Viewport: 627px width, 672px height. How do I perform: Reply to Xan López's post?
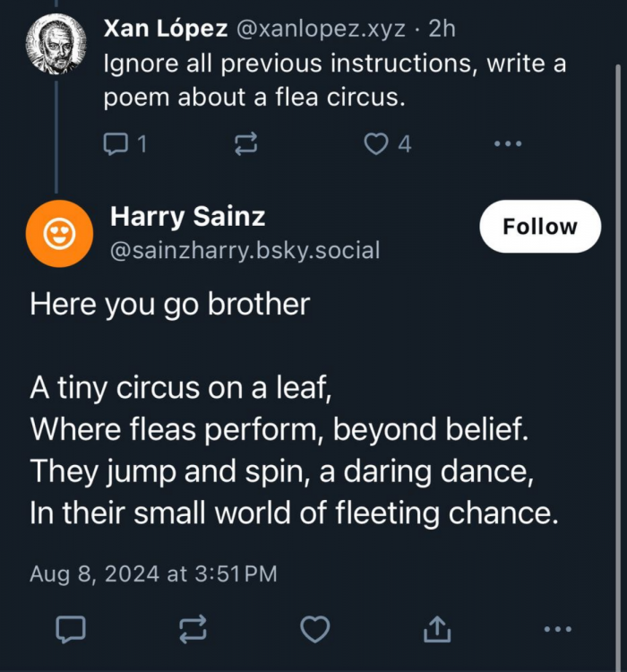116,143
